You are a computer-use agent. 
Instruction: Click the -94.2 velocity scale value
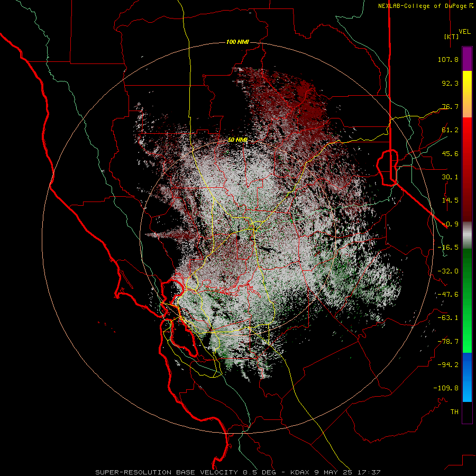coord(448,365)
